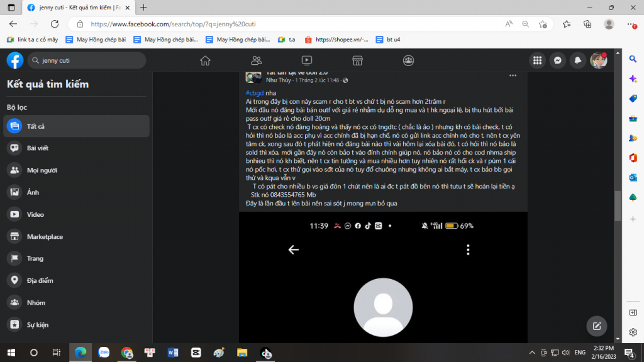This screenshot has height=362, width=644.
Task: Click the new message compose button
Action: (597, 326)
